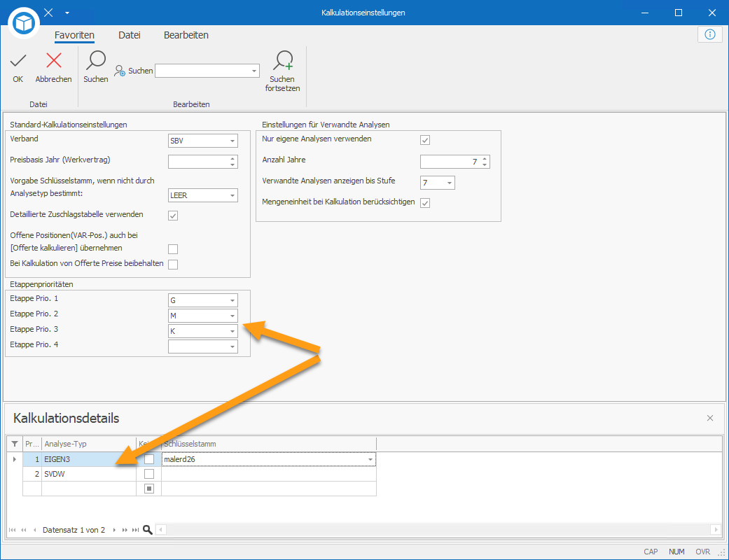Image resolution: width=729 pixels, height=560 pixels.
Task: Click Suchen fortsetzen magnifier icon
Action: [283, 60]
